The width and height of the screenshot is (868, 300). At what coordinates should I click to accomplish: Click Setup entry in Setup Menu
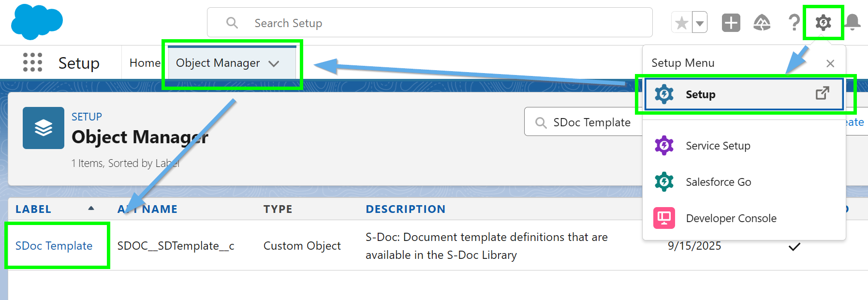pos(700,94)
